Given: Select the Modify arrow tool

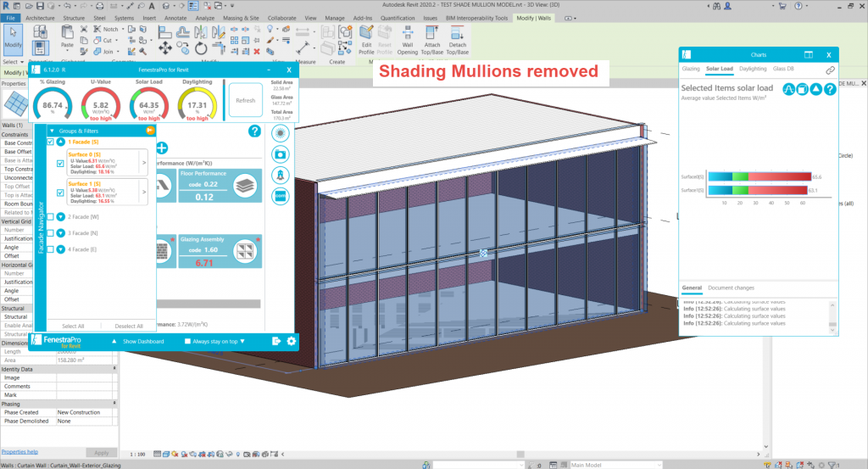Looking at the screenshot, I should 13,39.
